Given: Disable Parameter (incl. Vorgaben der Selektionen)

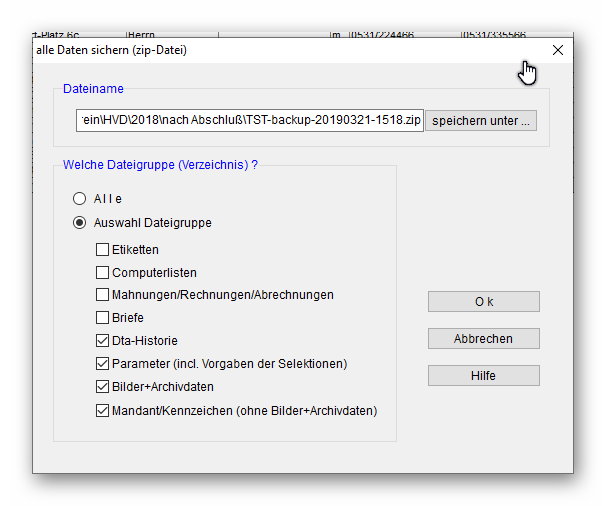Looking at the screenshot, I should tap(102, 364).
